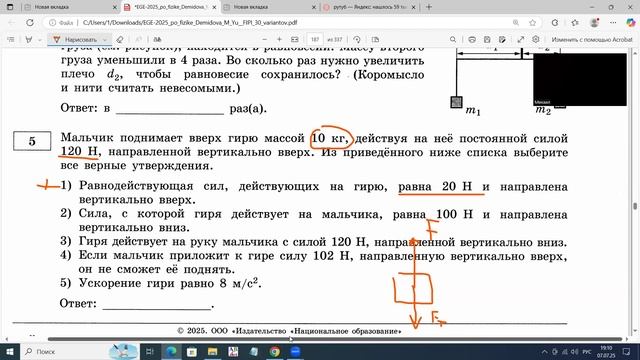The image size is (640, 360).
Task: Toggle fit to page width
Action: tap(295, 40)
